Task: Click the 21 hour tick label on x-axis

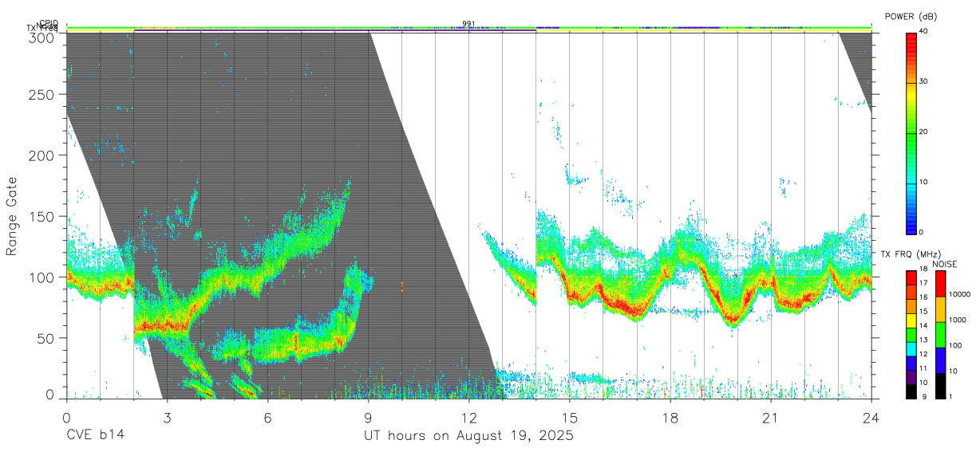Action: tap(771, 417)
